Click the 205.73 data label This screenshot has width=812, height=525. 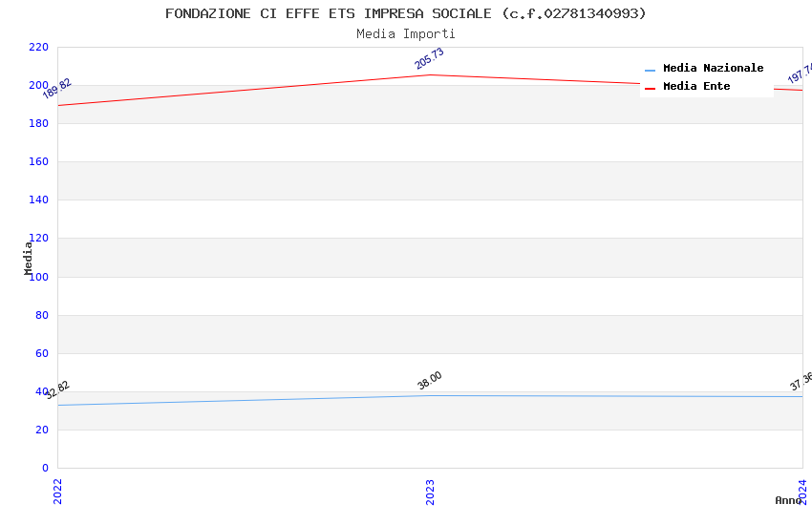(429, 58)
